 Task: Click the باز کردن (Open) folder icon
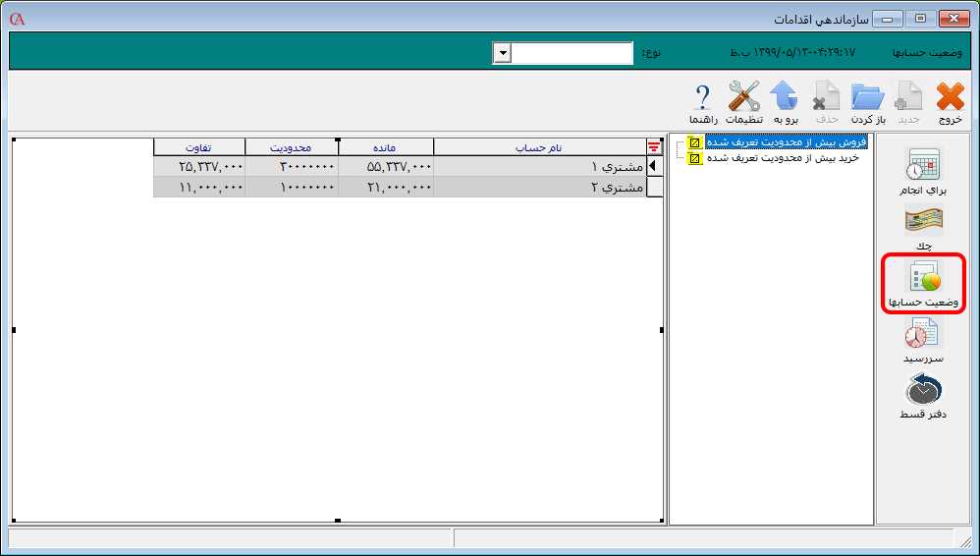tap(867, 100)
